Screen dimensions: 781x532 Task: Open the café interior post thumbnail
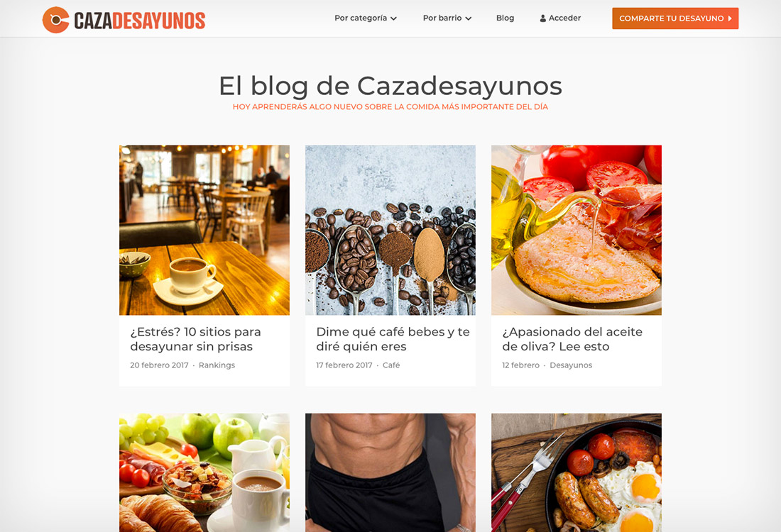click(204, 230)
